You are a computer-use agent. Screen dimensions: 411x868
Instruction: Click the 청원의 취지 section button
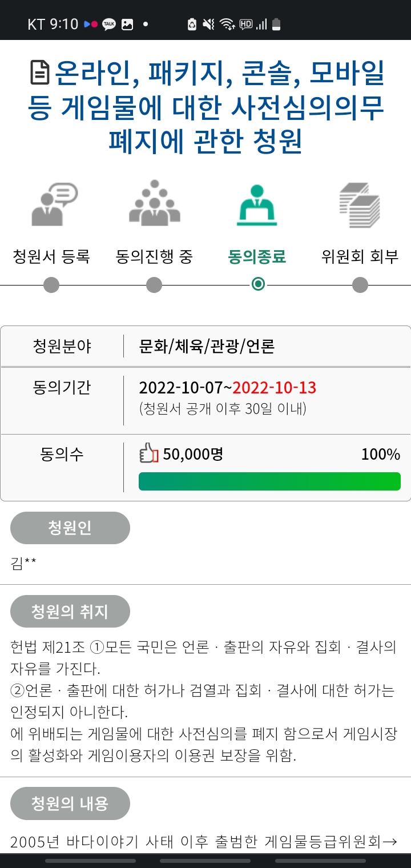[70, 612]
